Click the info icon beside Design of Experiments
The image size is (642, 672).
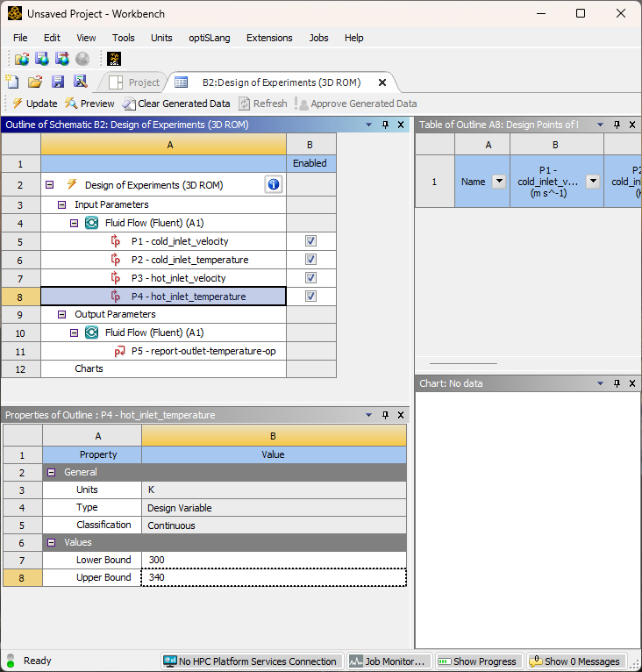(273, 184)
